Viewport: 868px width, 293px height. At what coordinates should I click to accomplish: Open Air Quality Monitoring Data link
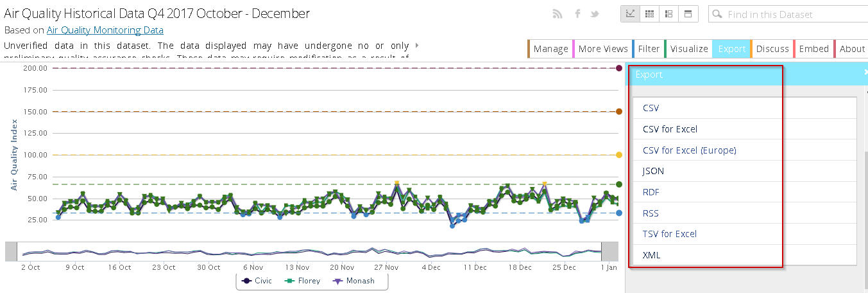[x=105, y=30]
